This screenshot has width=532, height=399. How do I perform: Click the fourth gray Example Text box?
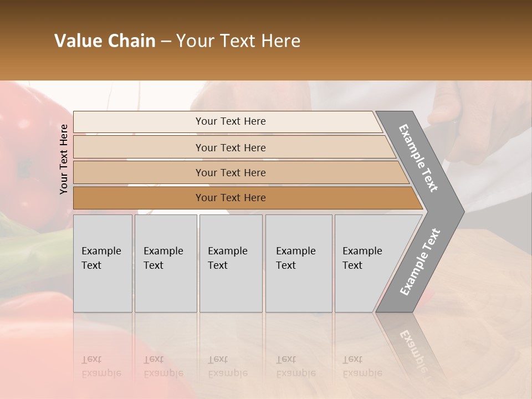(x=299, y=263)
